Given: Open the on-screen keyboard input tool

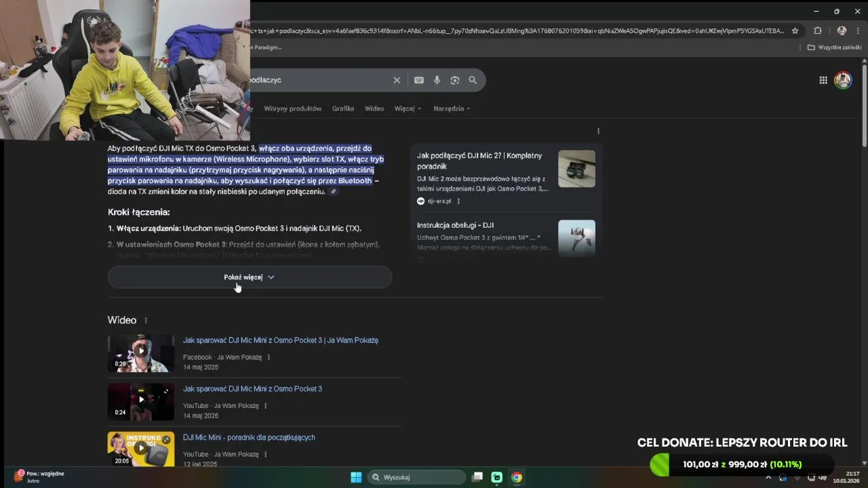Looking at the screenshot, I should click(419, 80).
